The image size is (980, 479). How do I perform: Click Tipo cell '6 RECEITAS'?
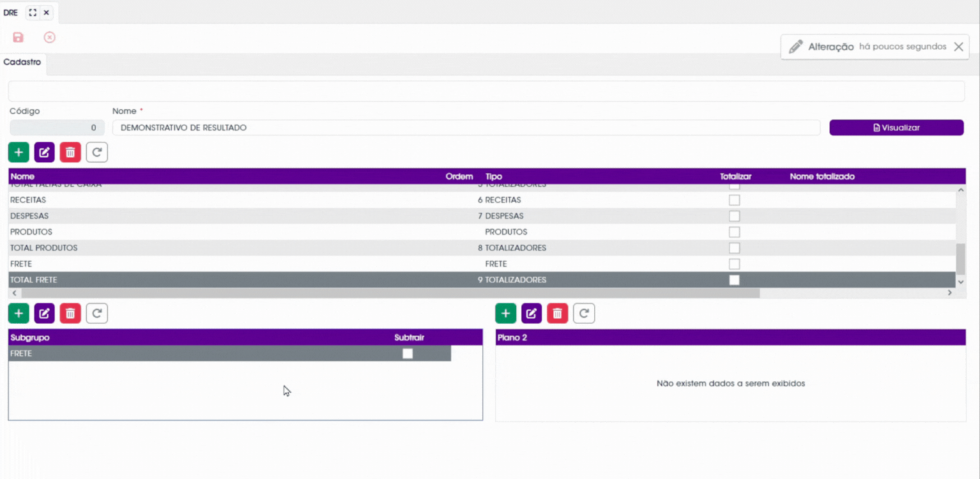500,200
